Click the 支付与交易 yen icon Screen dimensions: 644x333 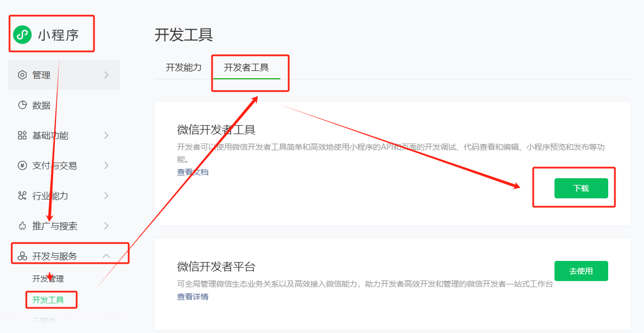22,165
